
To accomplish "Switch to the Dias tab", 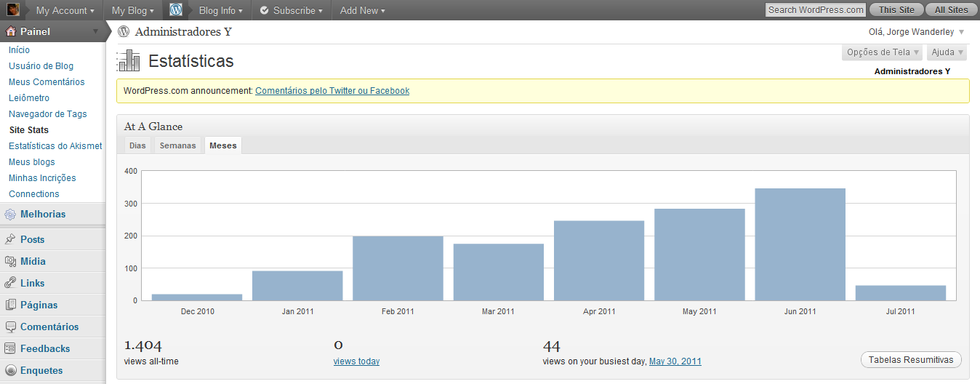I will click(137, 145).
